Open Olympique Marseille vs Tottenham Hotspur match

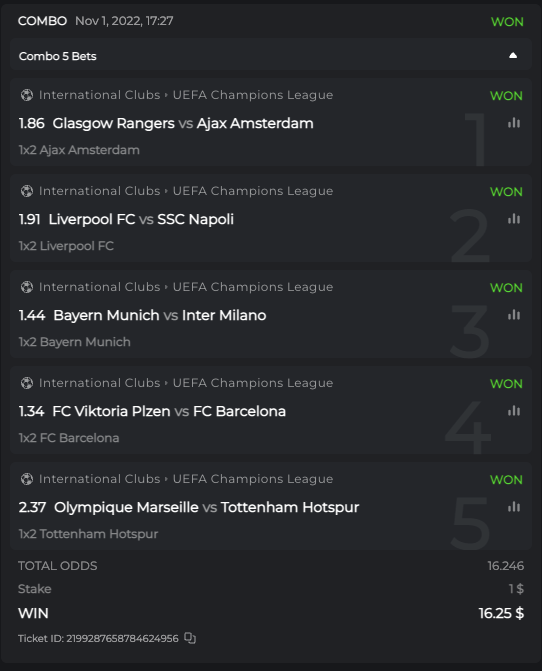pos(207,507)
